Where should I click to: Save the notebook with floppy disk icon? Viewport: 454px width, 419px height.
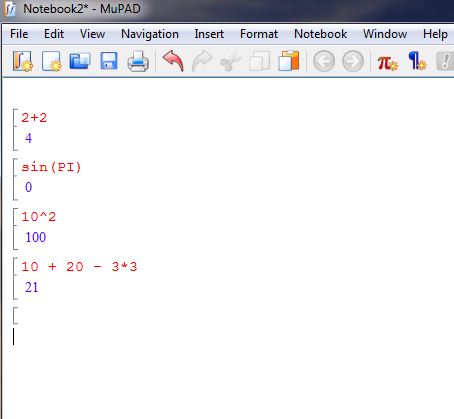tap(109, 61)
